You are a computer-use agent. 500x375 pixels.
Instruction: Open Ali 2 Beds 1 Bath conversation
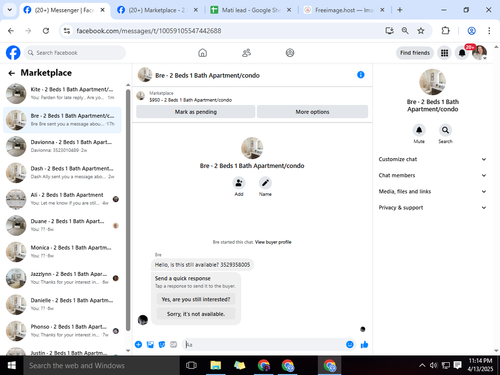62,199
